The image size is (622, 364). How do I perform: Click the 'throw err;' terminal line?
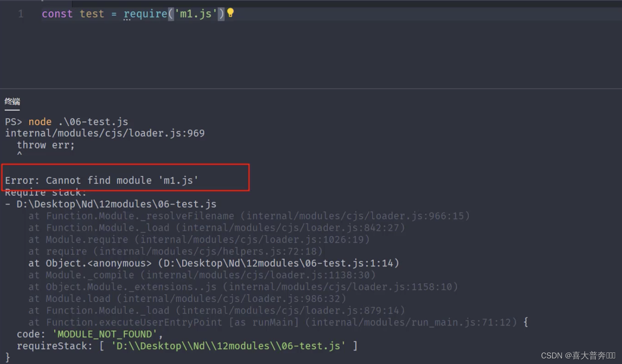pyautogui.click(x=46, y=145)
